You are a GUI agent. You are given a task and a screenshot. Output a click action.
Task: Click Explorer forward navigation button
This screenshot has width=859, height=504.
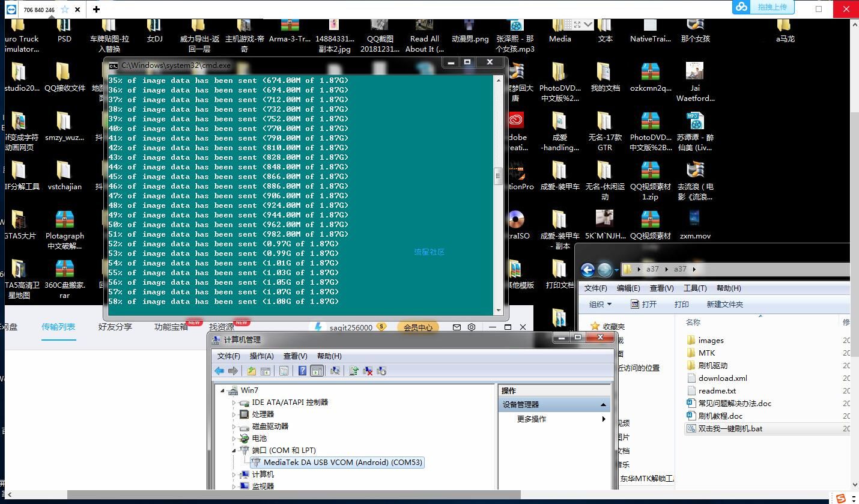coord(604,269)
